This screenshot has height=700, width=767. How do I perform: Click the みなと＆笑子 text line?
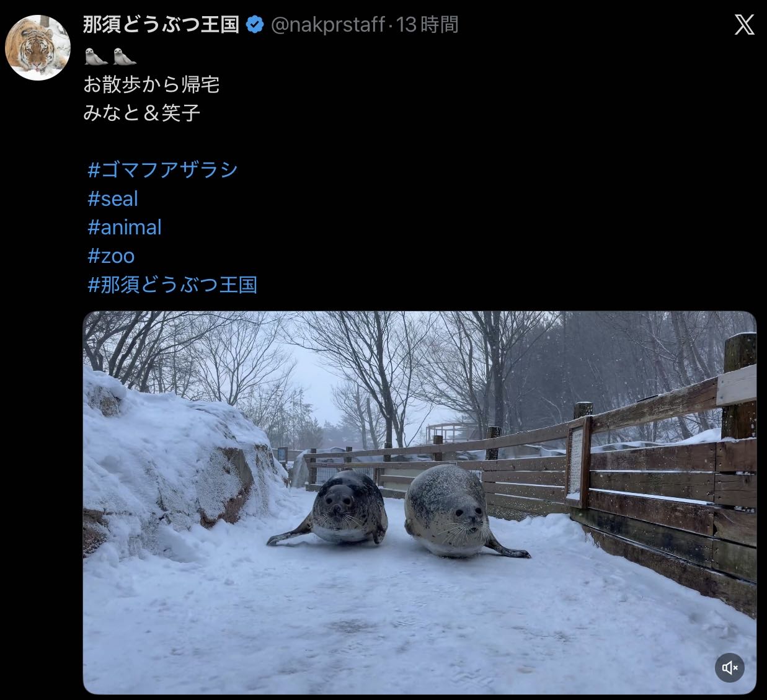point(142,113)
